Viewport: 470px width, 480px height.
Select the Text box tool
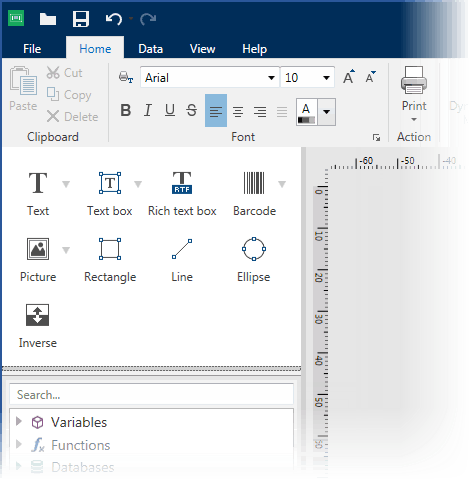[x=110, y=193]
